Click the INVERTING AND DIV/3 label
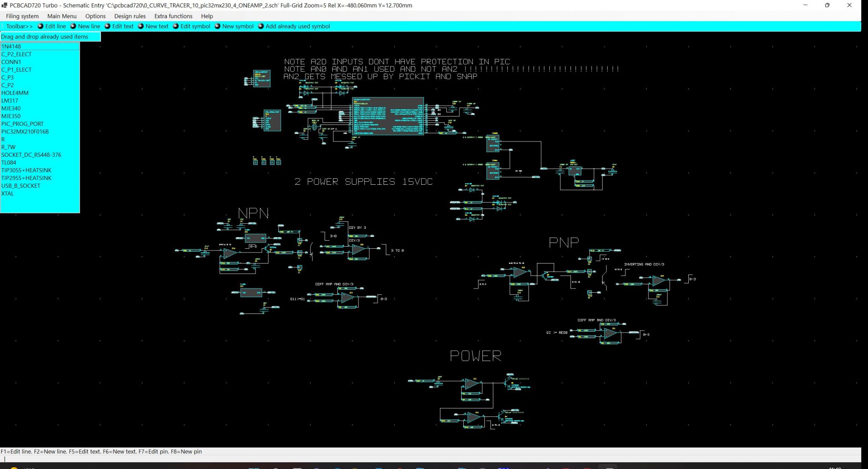 (x=644, y=264)
